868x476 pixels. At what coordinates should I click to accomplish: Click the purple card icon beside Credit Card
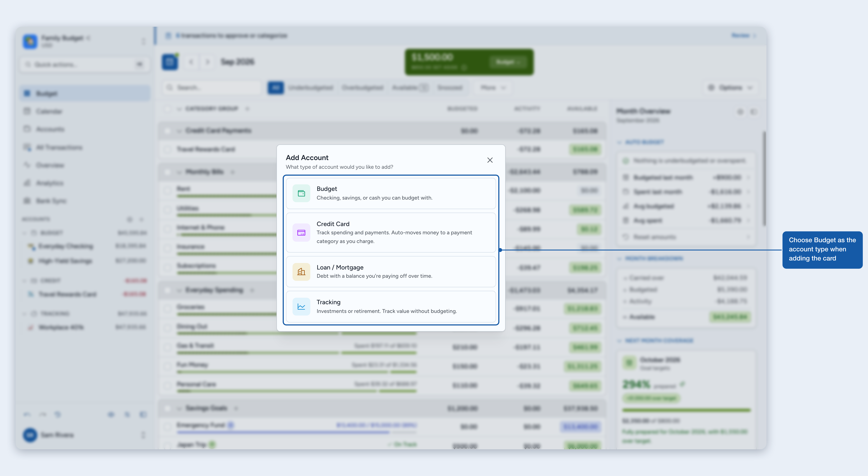pos(301,233)
